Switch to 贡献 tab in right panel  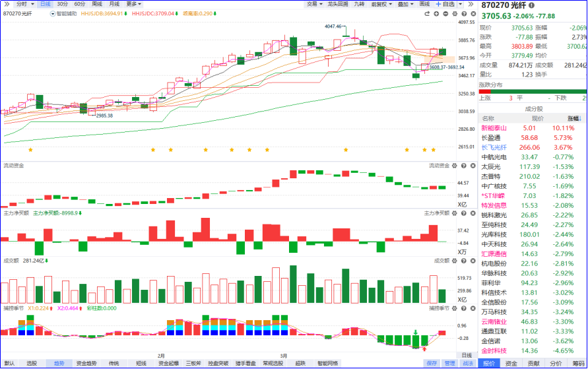tap(533, 363)
